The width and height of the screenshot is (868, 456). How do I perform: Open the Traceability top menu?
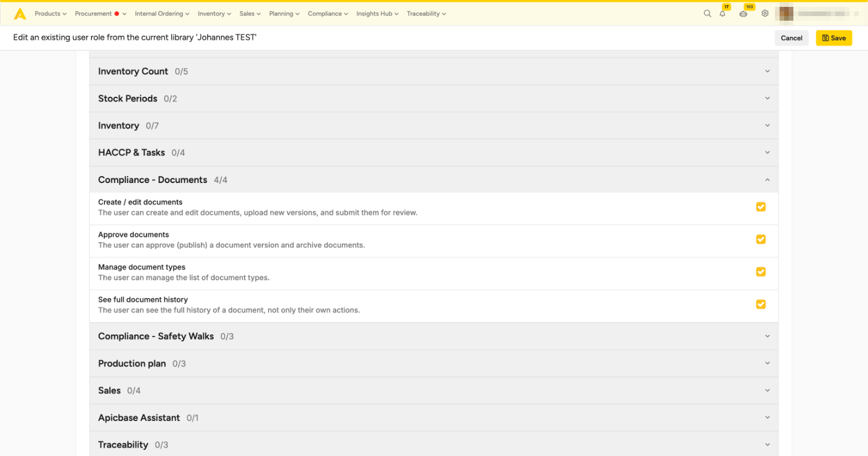tap(427, 14)
